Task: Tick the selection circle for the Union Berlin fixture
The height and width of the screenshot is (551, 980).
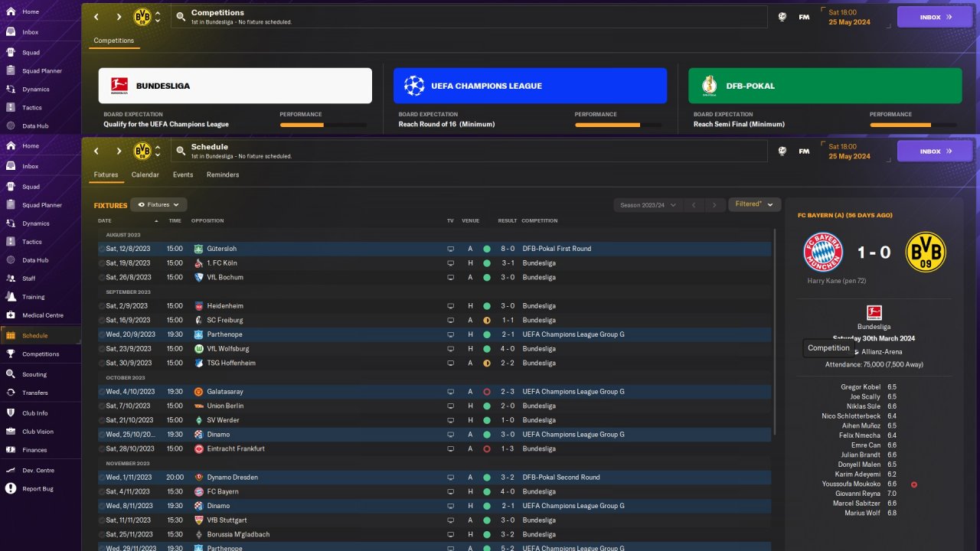Action: coord(102,406)
